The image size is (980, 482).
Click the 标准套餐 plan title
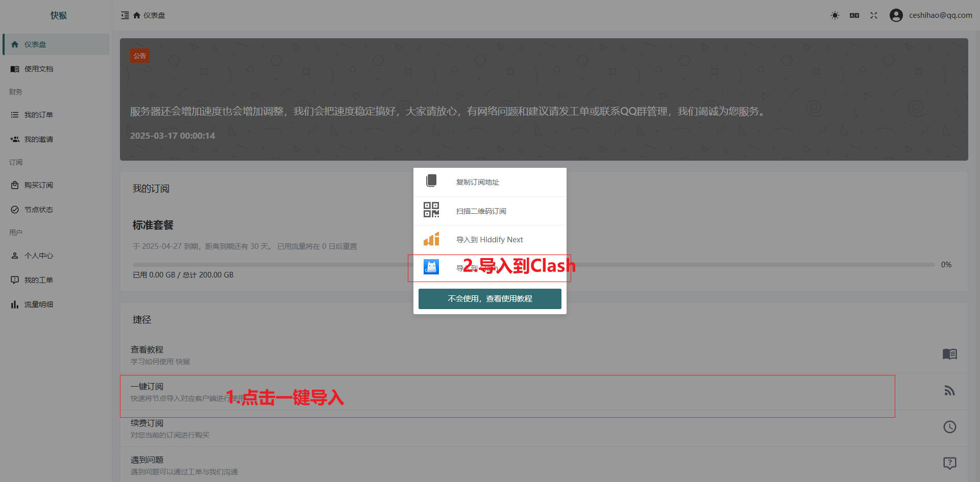[x=153, y=225]
